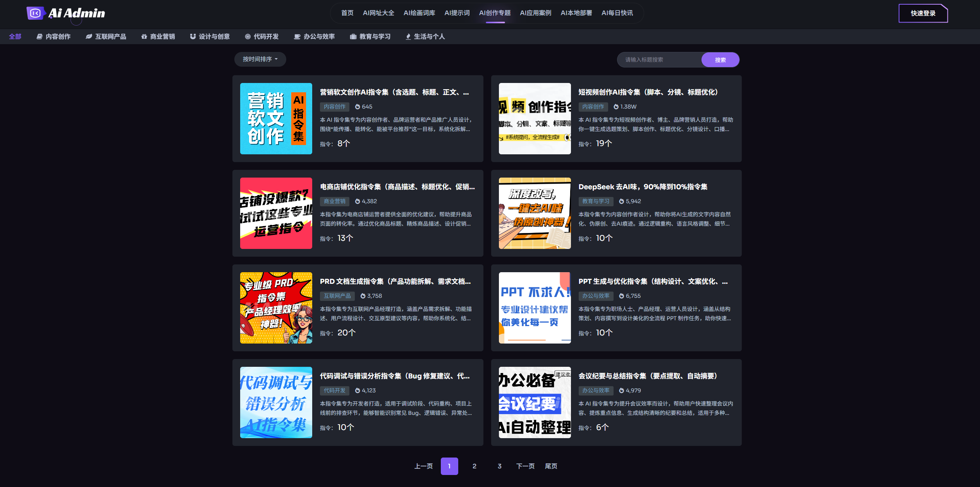Click the Ai Admin logo icon

point(35,13)
